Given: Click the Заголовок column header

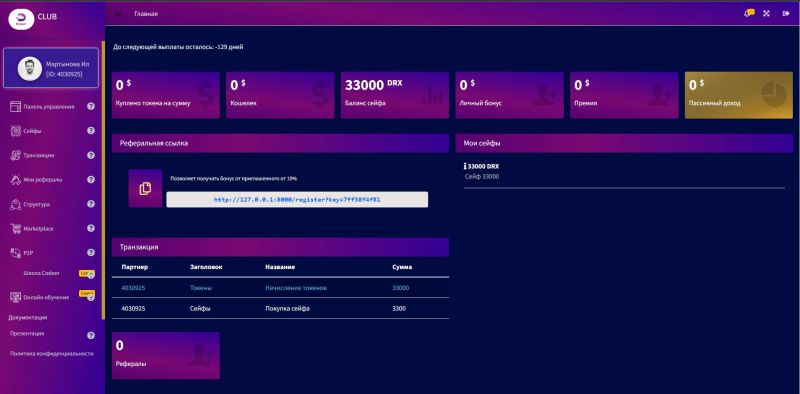Looking at the screenshot, I should click(x=206, y=267).
